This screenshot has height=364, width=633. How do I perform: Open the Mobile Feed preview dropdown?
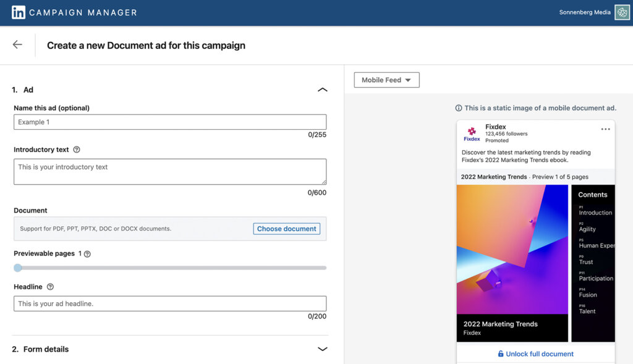coord(386,80)
